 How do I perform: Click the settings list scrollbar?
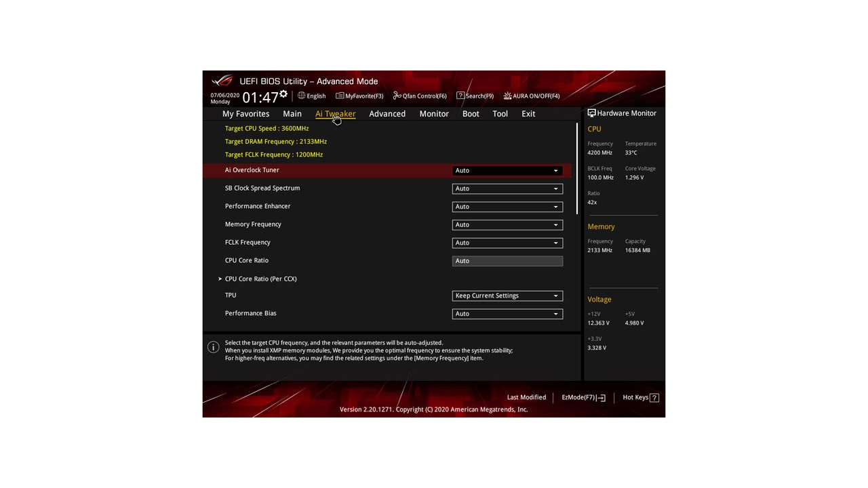coord(577,169)
